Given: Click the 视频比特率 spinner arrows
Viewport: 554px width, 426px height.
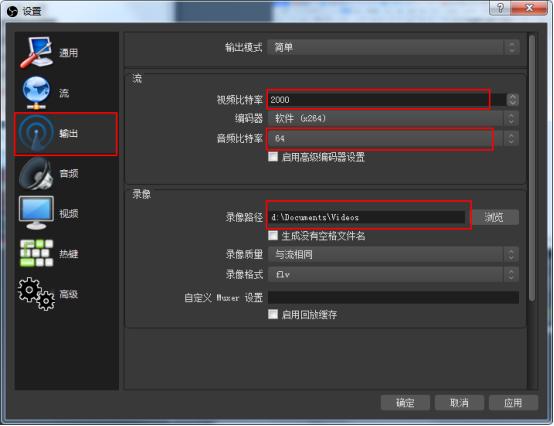Looking at the screenshot, I should (512, 100).
